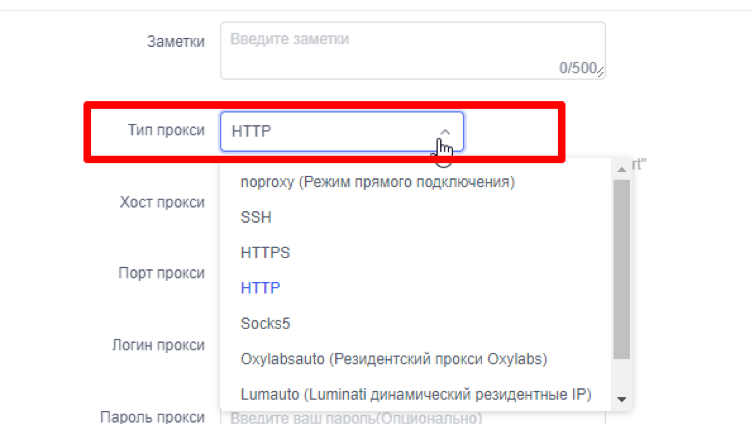Open the "Тип прокси" dropdown showing HTTP
Image resolution: width=752 pixels, height=424 pixels.
click(x=342, y=131)
